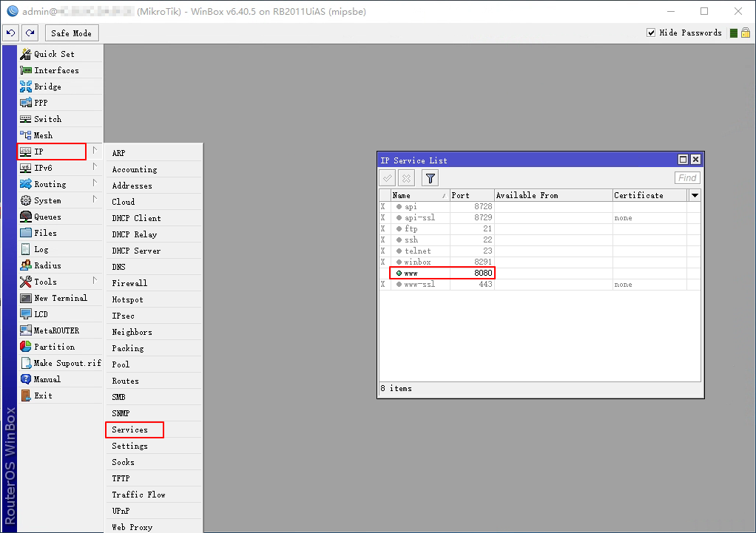The image size is (756, 533).
Task: Select ARP in the IP submenu
Action: coord(154,153)
